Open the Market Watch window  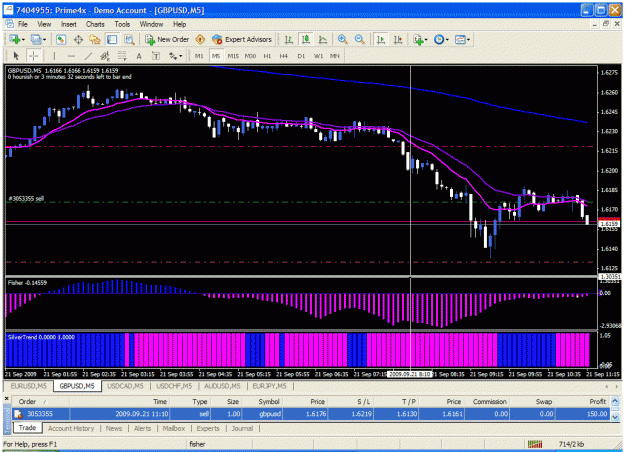[x=61, y=39]
